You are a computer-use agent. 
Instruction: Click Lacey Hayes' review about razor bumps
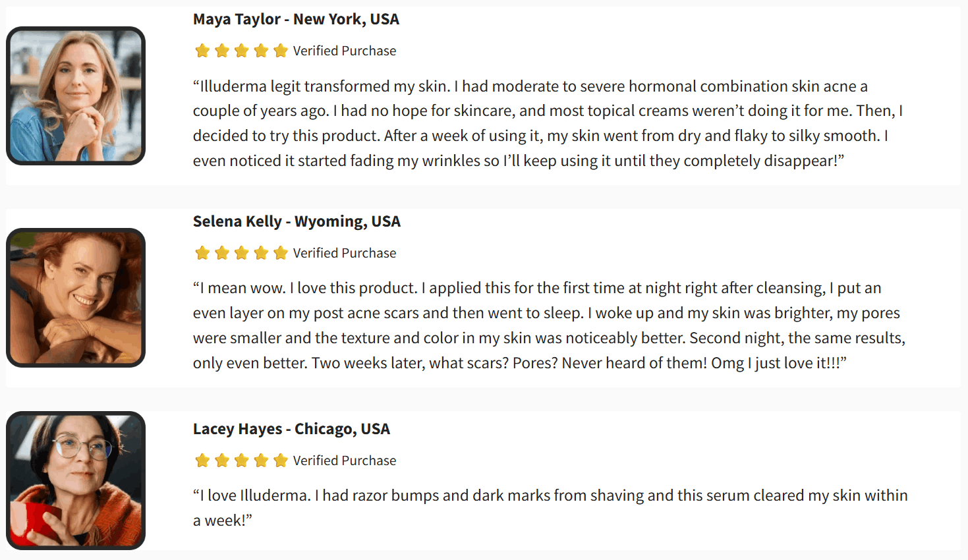tap(550, 508)
